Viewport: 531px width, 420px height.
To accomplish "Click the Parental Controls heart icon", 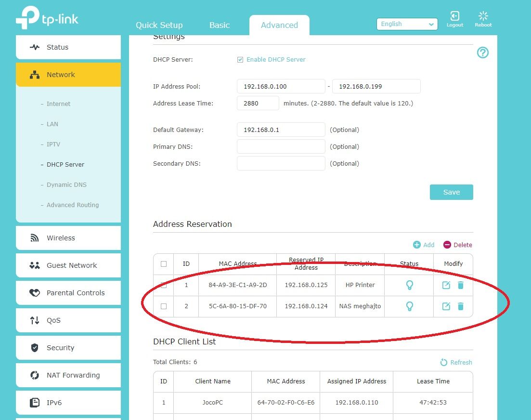I will (35, 293).
